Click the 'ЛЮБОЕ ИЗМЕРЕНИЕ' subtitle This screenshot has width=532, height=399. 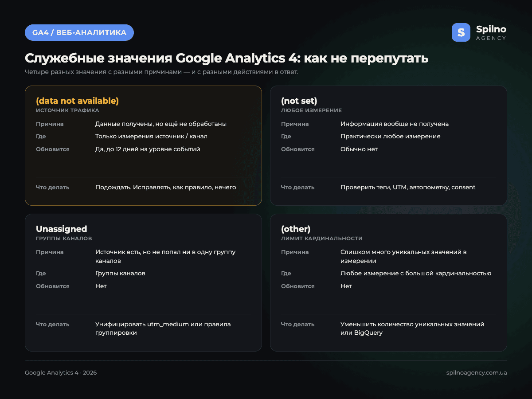tap(312, 110)
